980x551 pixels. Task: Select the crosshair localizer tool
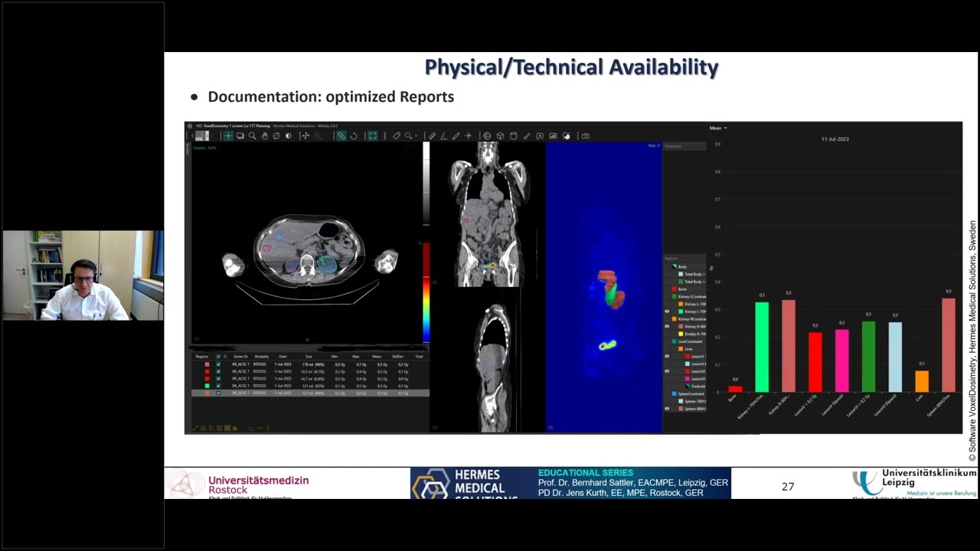click(228, 135)
